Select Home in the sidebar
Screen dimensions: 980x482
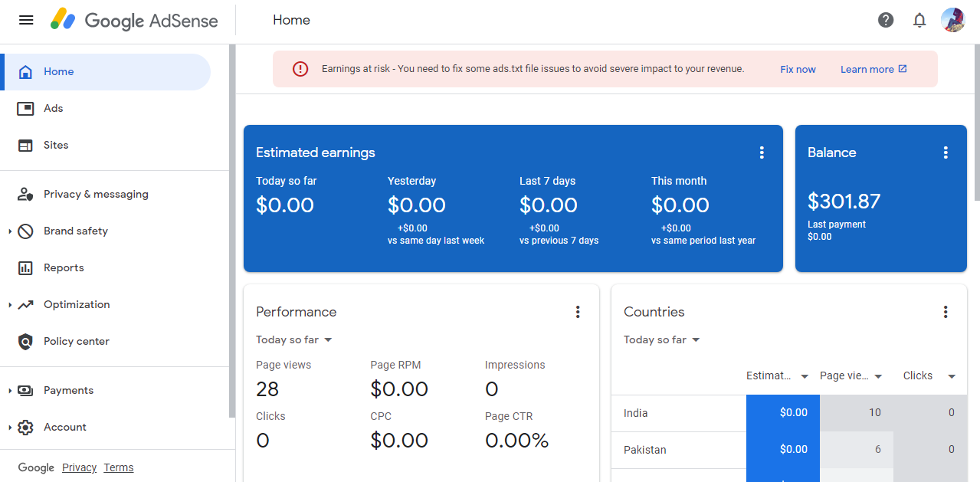106,71
